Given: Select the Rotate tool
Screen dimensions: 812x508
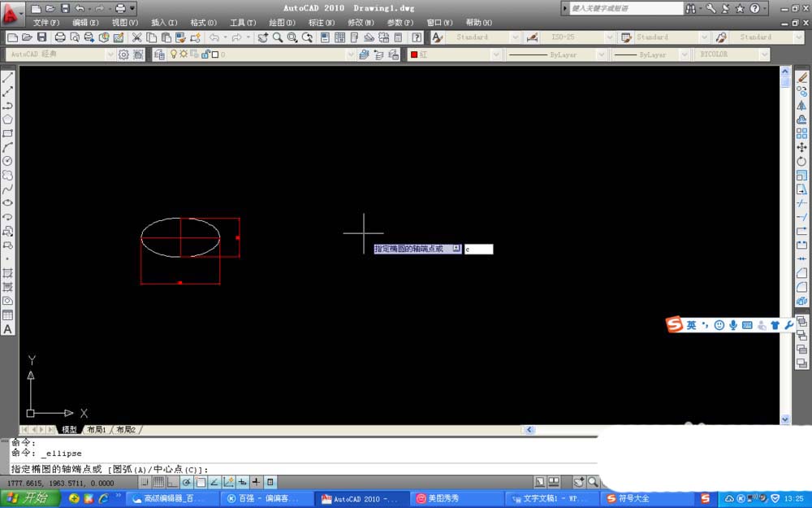Looking at the screenshot, I should coord(801,161).
